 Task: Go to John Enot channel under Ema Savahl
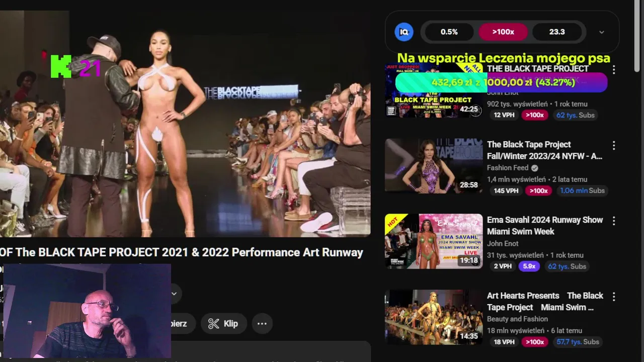[x=503, y=243]
